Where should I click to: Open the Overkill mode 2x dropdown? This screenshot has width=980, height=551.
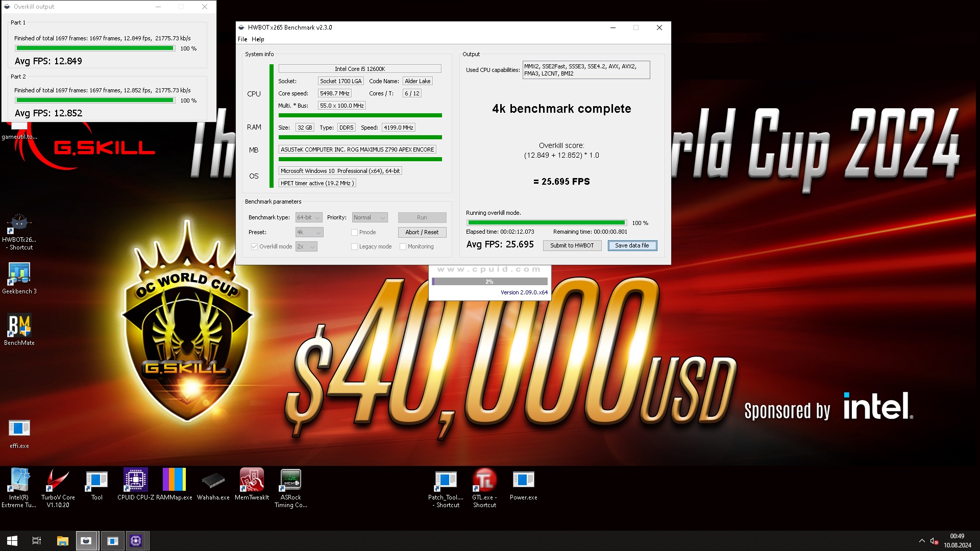[306, 246]
